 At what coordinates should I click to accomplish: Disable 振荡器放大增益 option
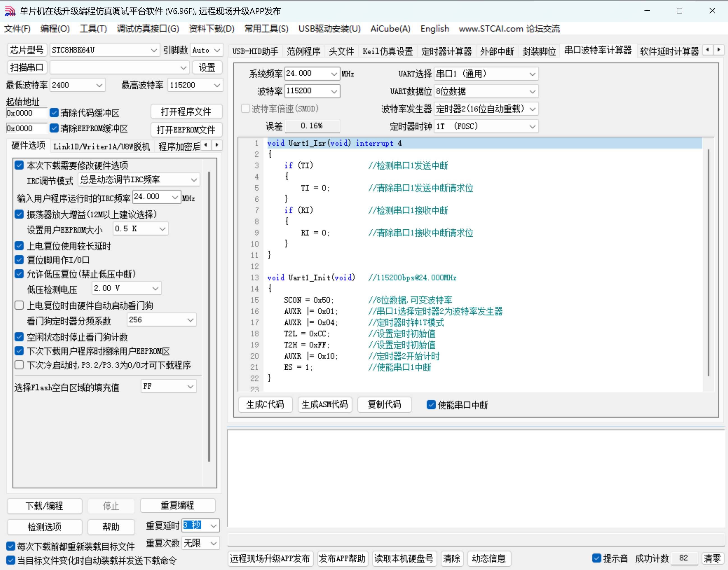click(x=19, y=214)
